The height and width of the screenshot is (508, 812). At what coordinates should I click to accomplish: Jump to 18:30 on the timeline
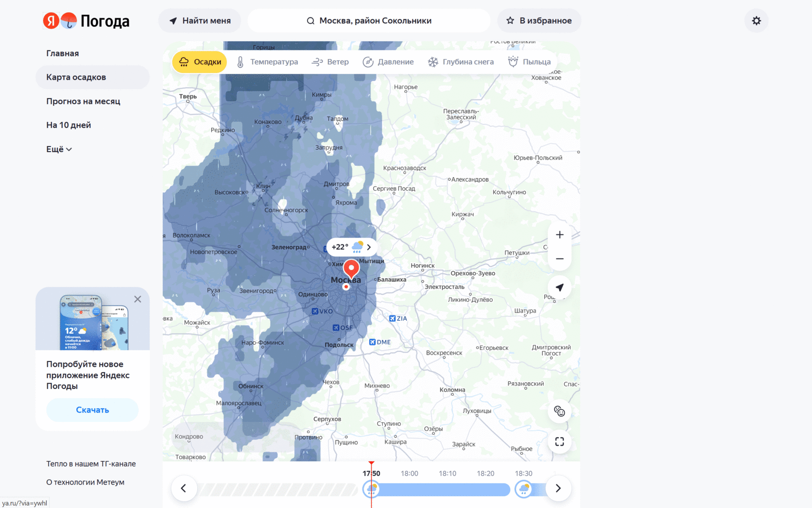pyautogui.click(x=523, y=474)
